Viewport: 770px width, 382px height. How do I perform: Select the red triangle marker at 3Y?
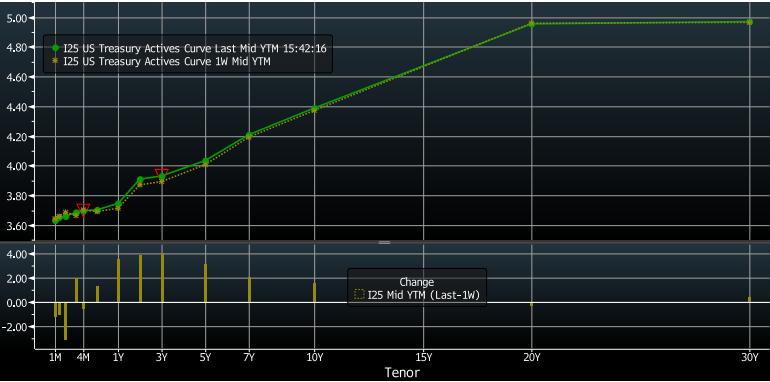click(162, 173)
